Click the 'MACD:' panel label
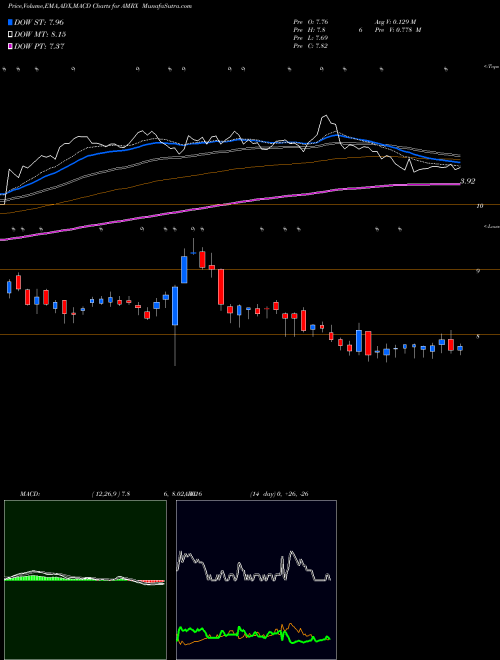This screenshot has height=660, width=500. [29, 494]
